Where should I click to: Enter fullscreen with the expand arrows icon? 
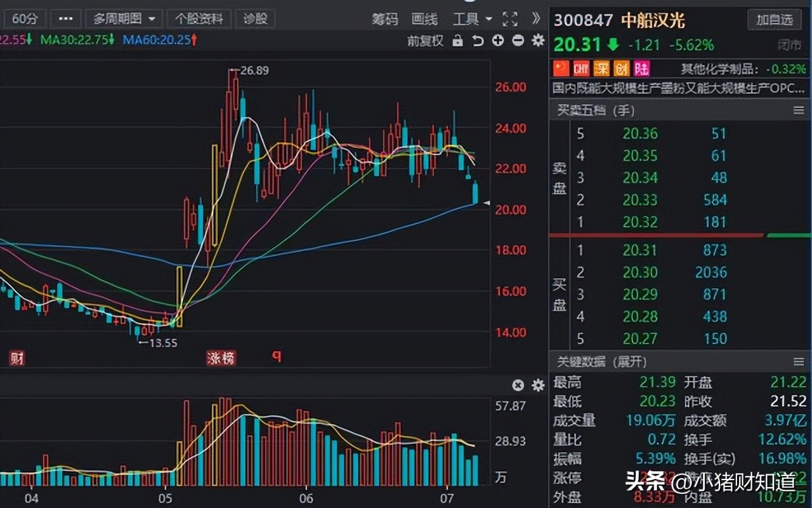pos(510,19)
